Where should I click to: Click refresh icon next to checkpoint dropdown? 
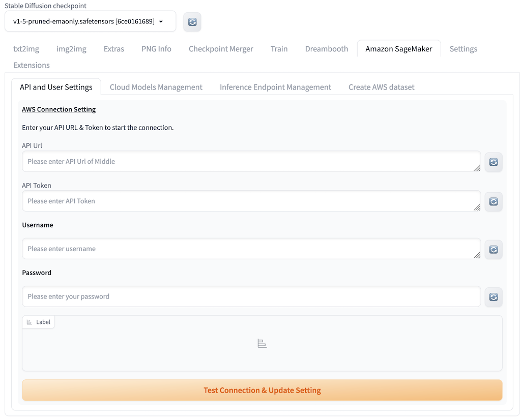192,22
